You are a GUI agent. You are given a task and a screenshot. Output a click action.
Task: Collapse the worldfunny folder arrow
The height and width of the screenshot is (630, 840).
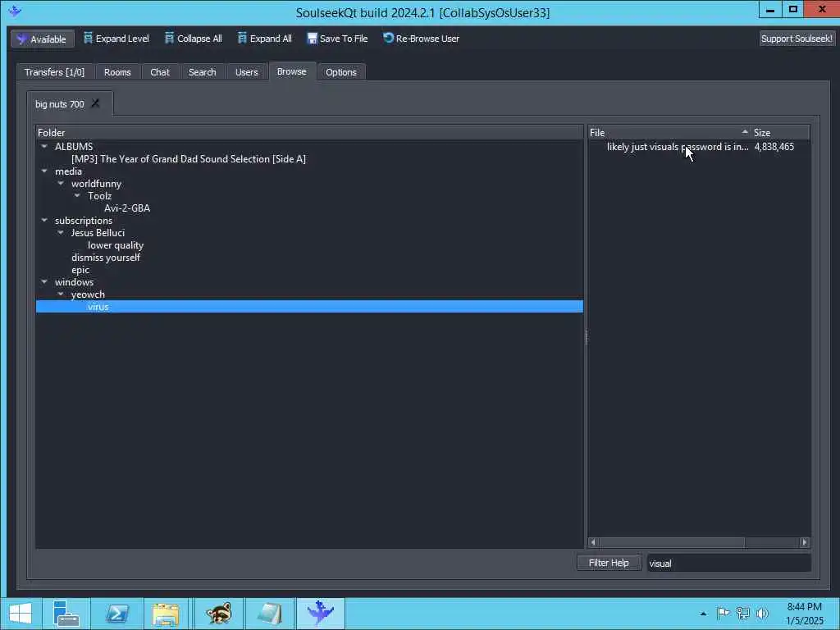(x=61, y=183)
